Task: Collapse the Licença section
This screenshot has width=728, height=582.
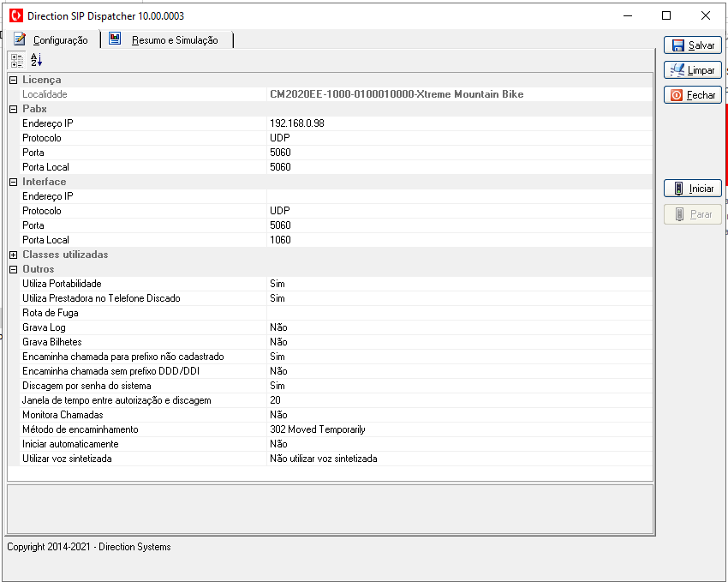Action: [x=14, y=81]
